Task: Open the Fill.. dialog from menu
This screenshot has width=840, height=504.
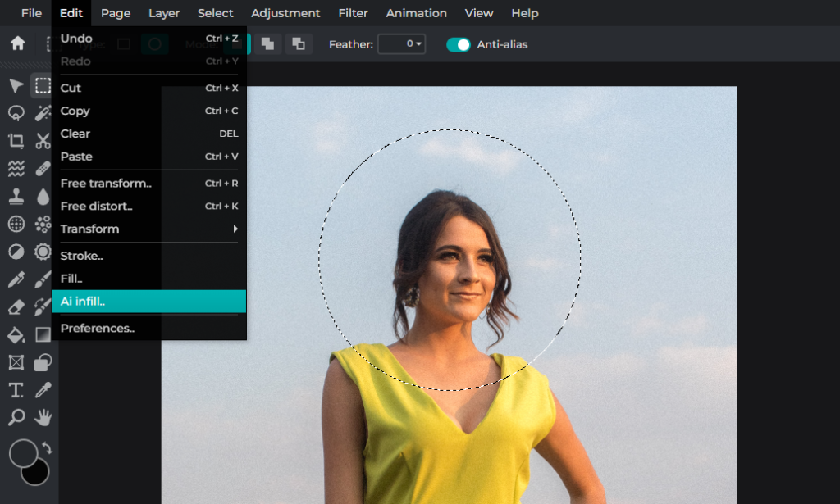Action: (x=149, y=279)
